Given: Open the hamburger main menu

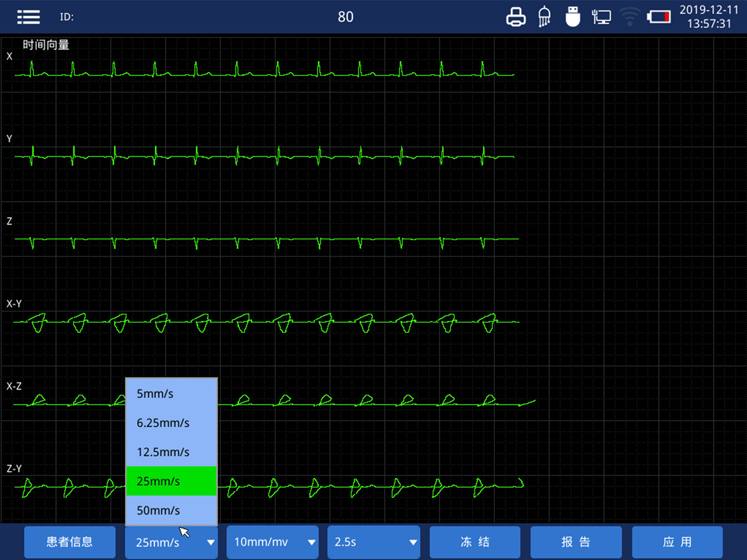Looking at the screenshot, I should [29, 17].
